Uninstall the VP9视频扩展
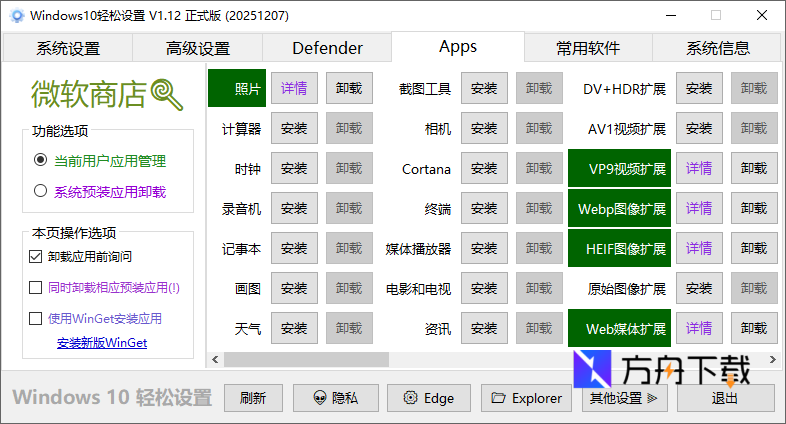This screenshot has height=424, width=786. (754, 168)
